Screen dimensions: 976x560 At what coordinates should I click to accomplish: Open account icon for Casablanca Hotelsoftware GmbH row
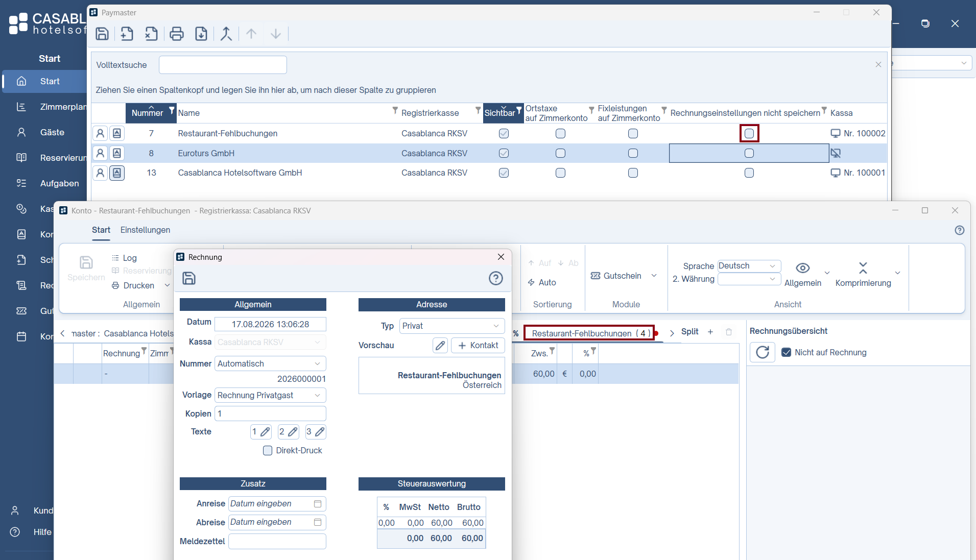tap(117, 173)
